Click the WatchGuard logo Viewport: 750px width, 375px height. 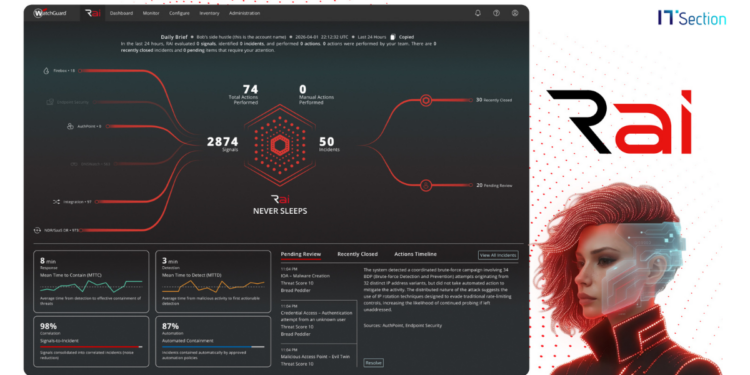(50, 13)
